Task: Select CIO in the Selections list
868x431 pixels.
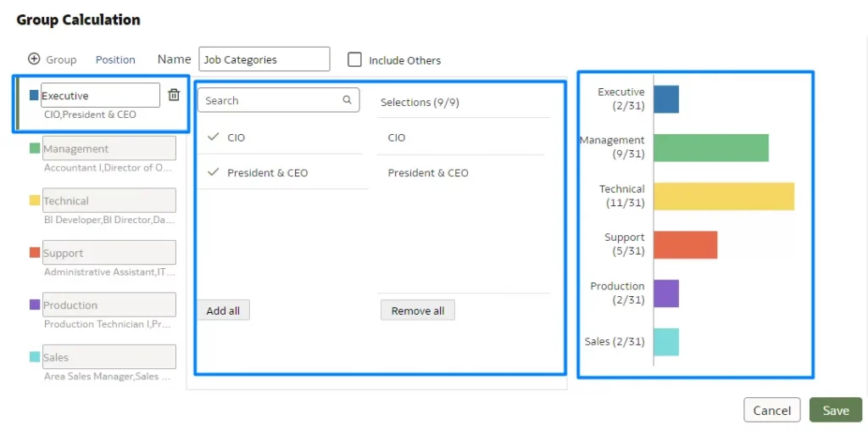Action: tap(397, 137)
